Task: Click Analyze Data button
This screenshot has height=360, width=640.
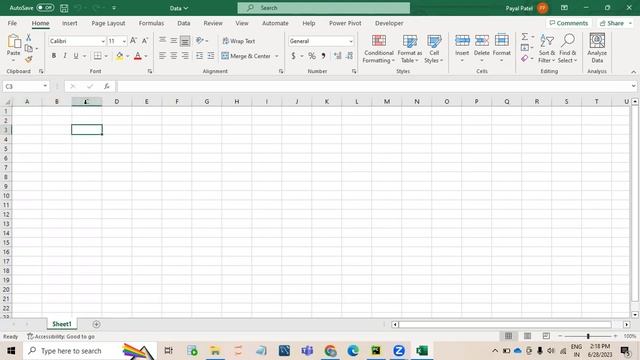Action: tap(597, 48)
